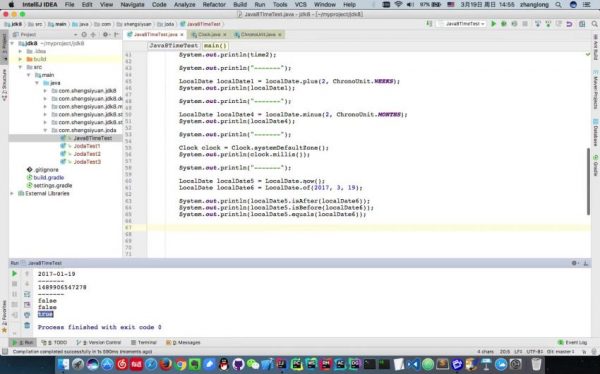This screenshot has width=600, height=374.
Task: Stop process in Run panel
Action: [15, 284]
